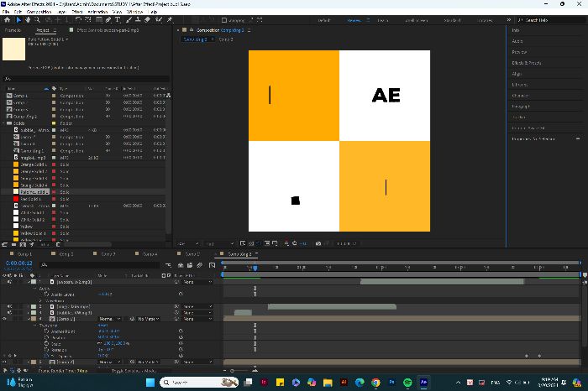Open the Effects & Presets panel
Screen dimensions: 588x391
click(527, 63)
